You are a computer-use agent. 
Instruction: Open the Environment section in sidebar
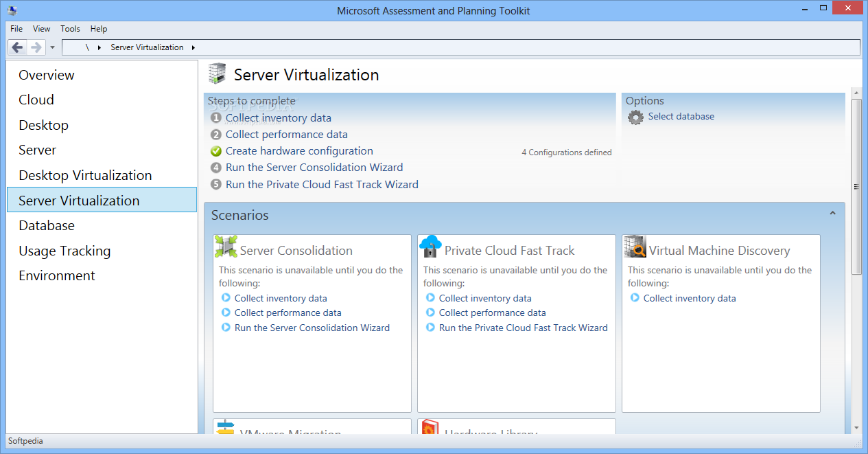click(x=102, y=275)
